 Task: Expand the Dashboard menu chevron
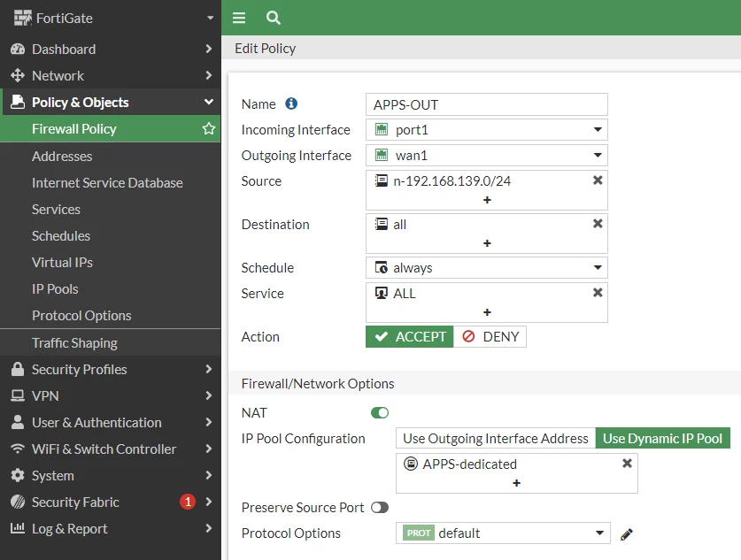pos(209,49)
